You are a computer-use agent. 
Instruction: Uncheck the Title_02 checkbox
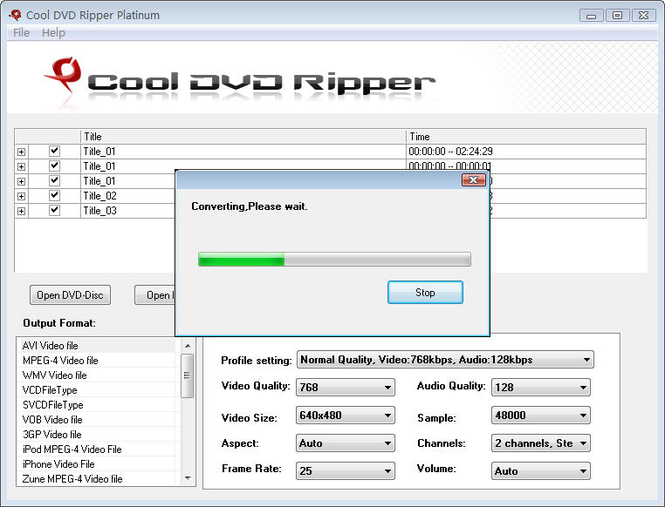(54, 196)
